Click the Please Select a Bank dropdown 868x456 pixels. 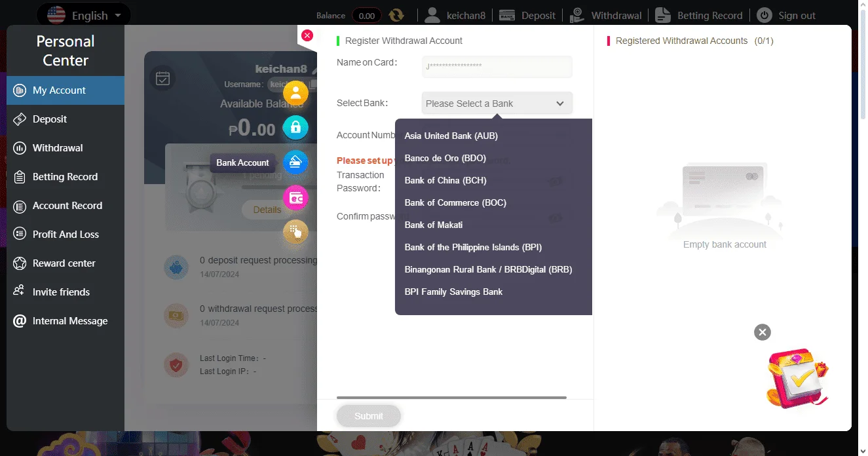coord(497,104)
